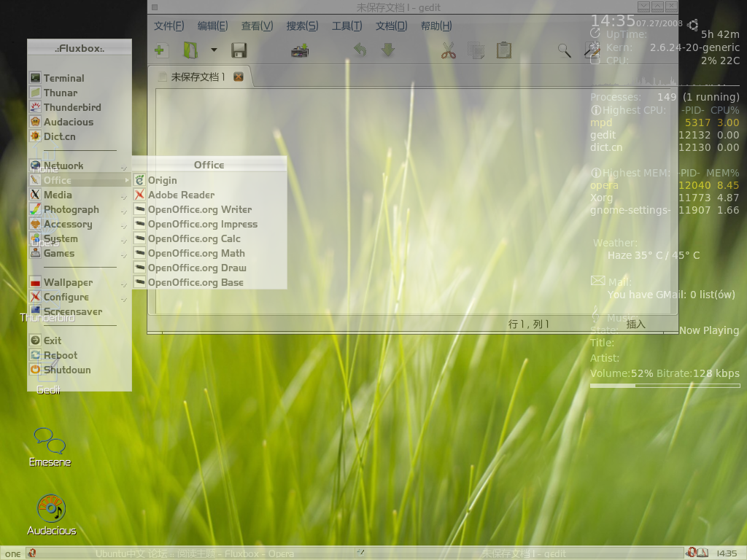Viewport: 747px width, 560px height.
Task: Open the 文档(D) menu
Action: click(391, 26)
